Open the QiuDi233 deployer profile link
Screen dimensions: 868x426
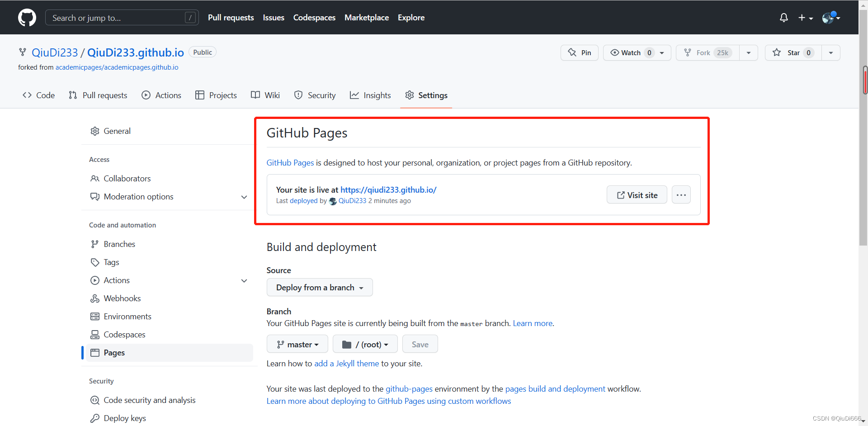coord(352,201)
